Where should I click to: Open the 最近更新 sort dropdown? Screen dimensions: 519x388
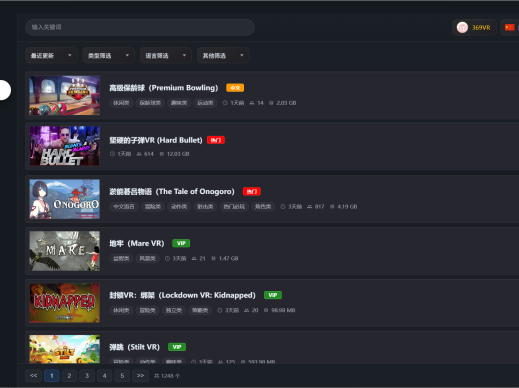pyautogui.click(x=51, y=55)
